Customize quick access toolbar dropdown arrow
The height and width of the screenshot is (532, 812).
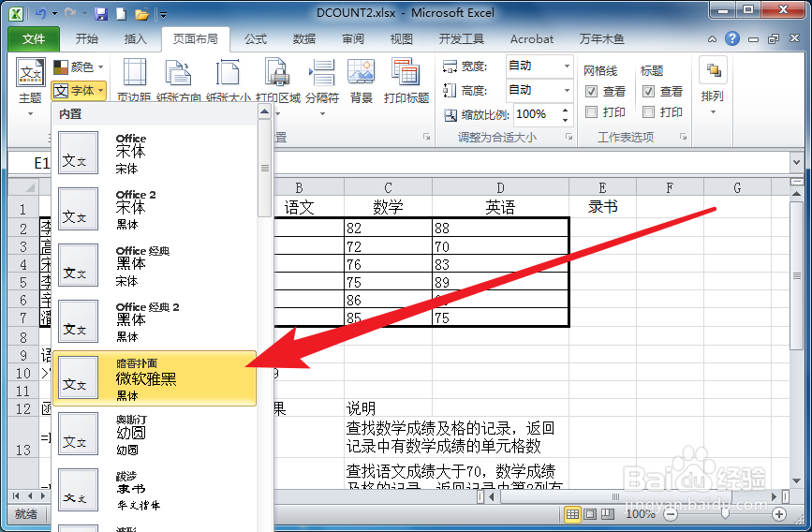[164, 14]
